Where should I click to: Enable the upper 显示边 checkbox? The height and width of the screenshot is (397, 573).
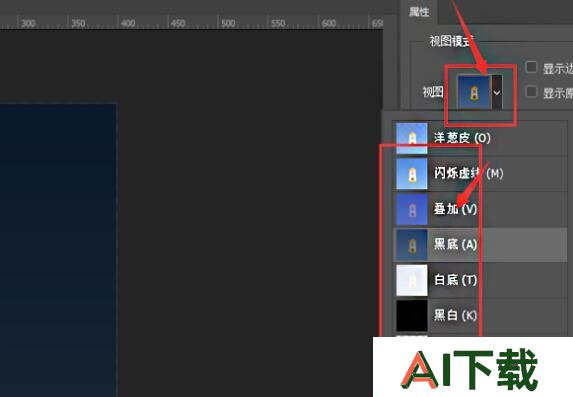(531, 67)
